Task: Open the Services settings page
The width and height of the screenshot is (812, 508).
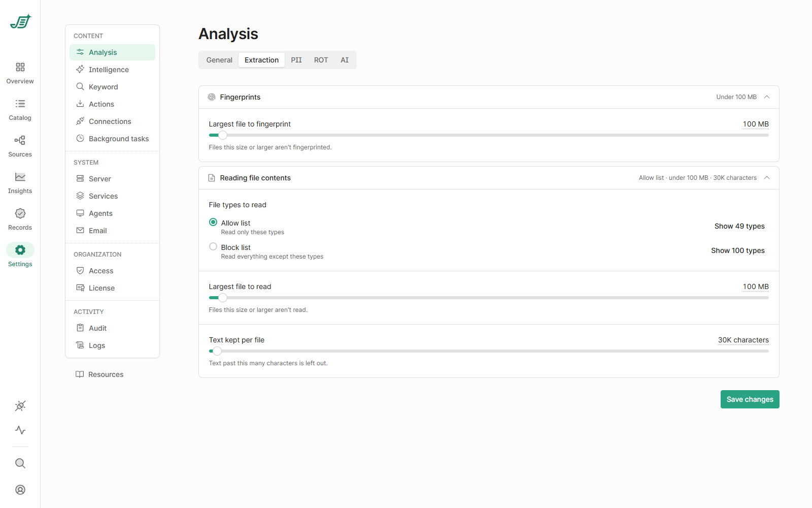Action: pyautogui.click(x=112, y=196)
